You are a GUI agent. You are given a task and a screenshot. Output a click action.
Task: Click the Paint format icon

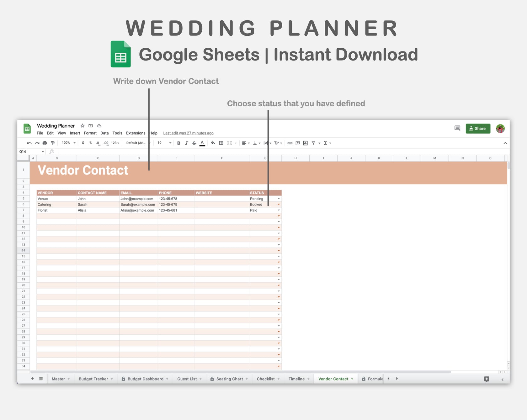point(52,143)
